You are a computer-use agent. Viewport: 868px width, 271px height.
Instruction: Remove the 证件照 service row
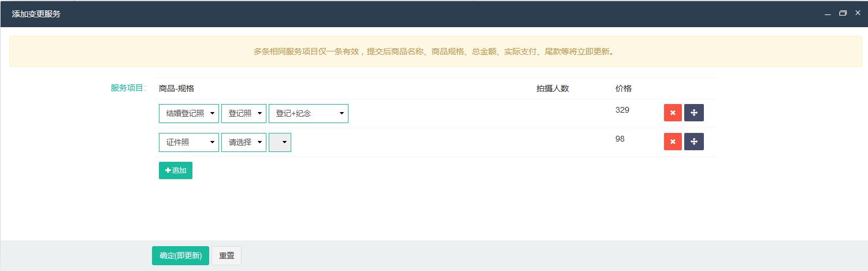(x=673, y=142)
